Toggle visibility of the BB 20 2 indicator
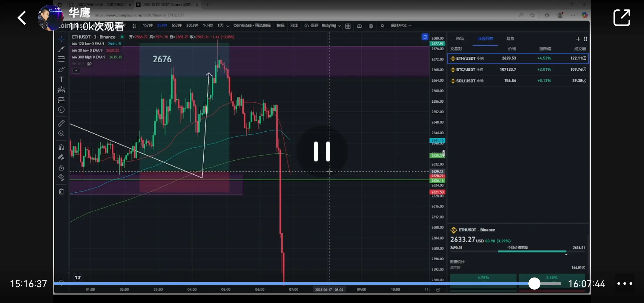 click(x=89, y=64)
